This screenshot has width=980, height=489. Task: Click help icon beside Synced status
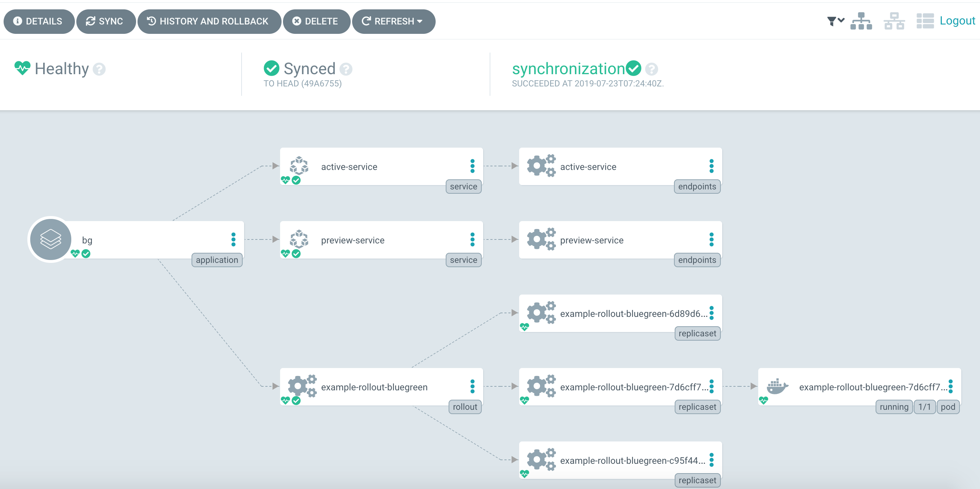pos(346,69)
